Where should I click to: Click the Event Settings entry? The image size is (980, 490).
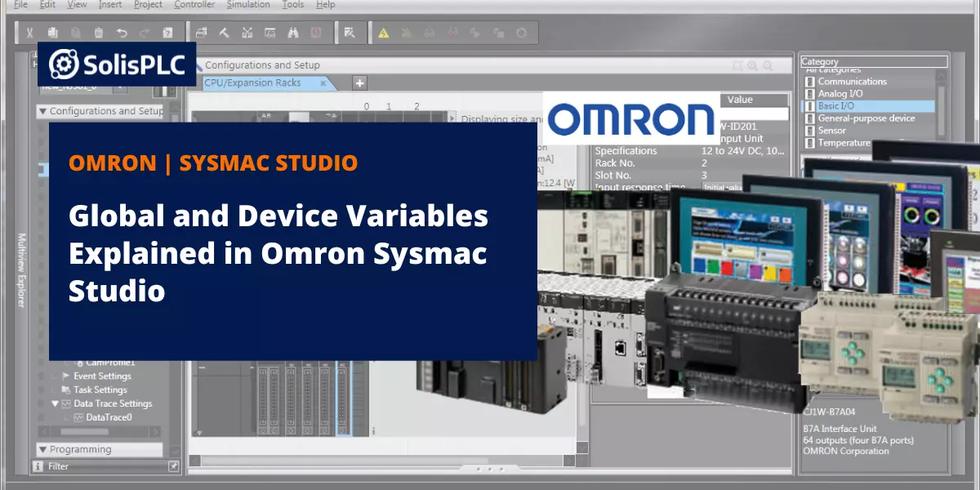coord(102,376)
